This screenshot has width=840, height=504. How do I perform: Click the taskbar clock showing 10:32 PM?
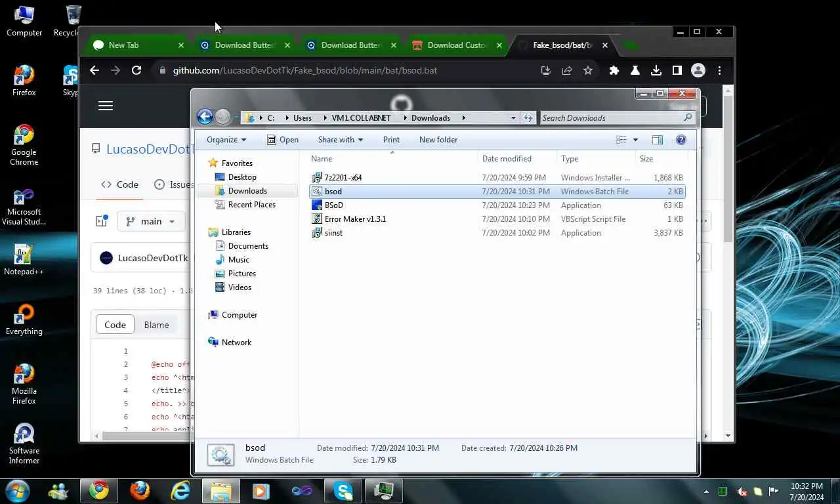pos(807,492)
